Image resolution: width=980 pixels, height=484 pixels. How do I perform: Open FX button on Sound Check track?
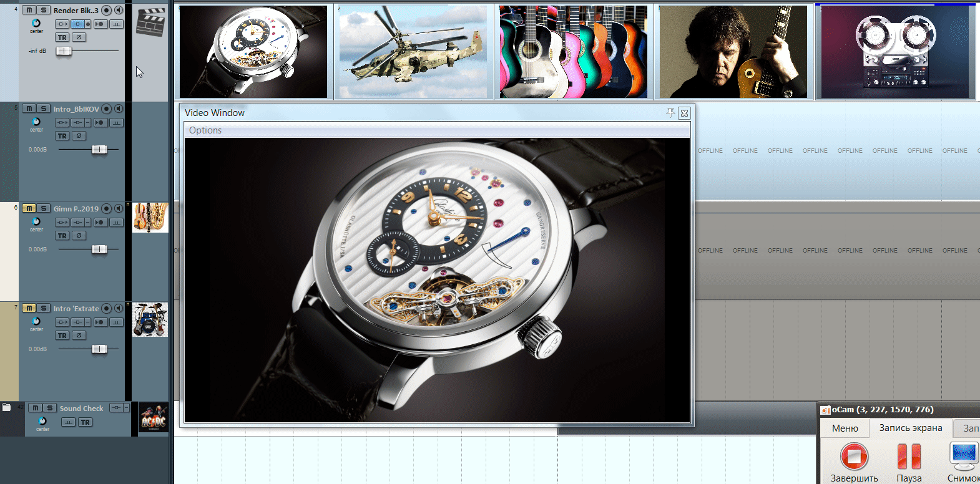(116, 408)
